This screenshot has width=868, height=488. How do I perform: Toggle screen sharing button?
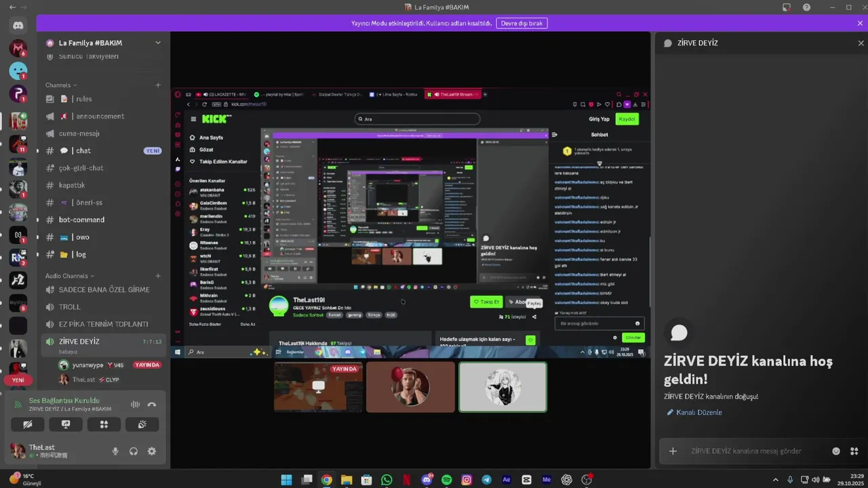[66, 424]
